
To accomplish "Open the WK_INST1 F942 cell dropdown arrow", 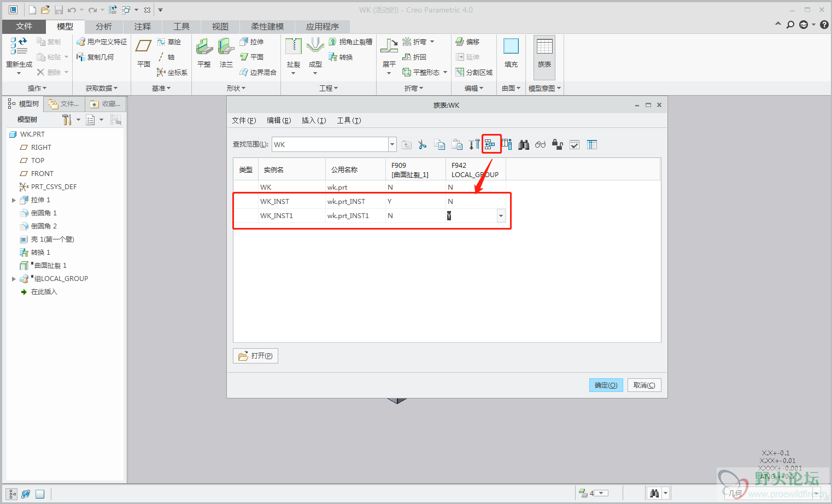I will (501, 216).
